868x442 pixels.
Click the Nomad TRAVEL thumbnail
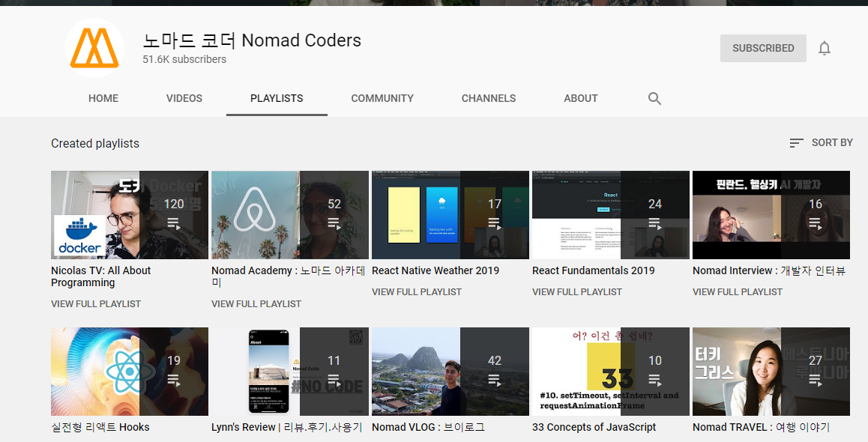pyautogui.click(x=771, y=371)
